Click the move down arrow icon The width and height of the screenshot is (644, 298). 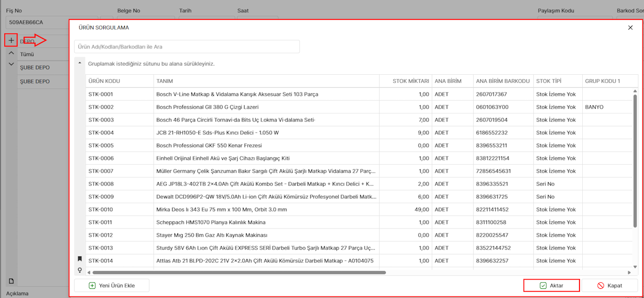coord(11,64)
